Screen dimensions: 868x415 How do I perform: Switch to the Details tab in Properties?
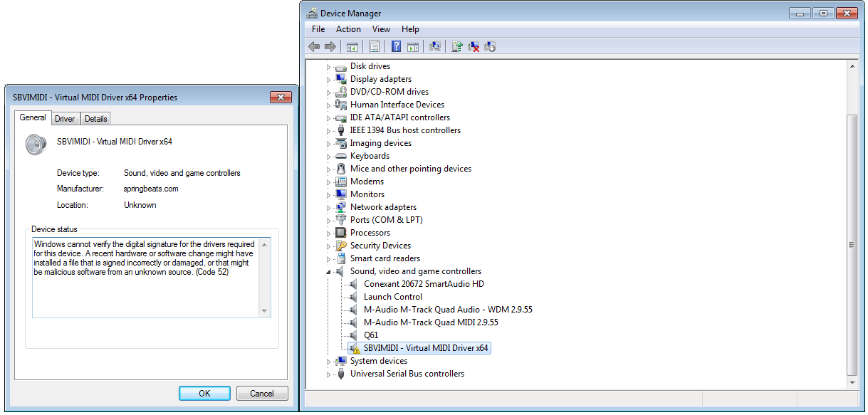point(95,119)
